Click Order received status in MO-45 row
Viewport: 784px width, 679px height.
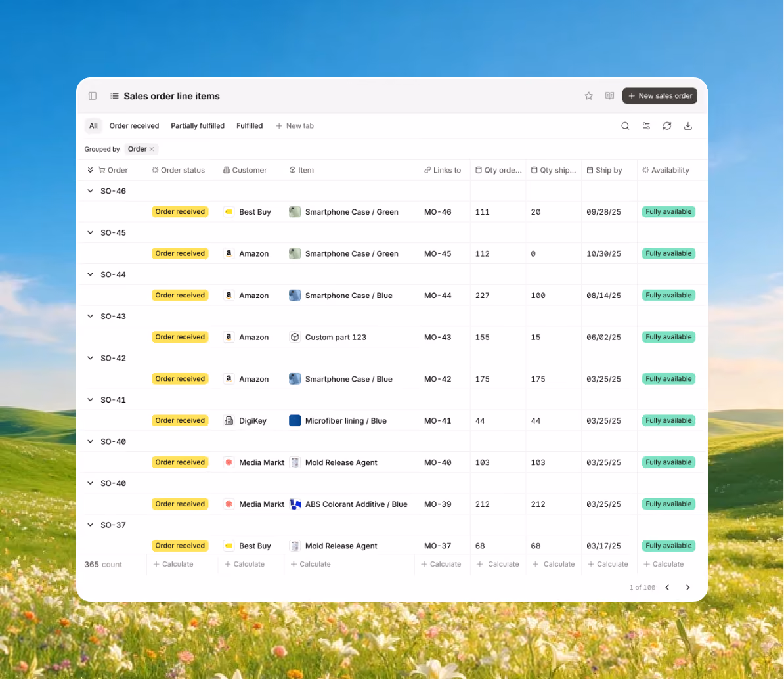pos(180,253)
